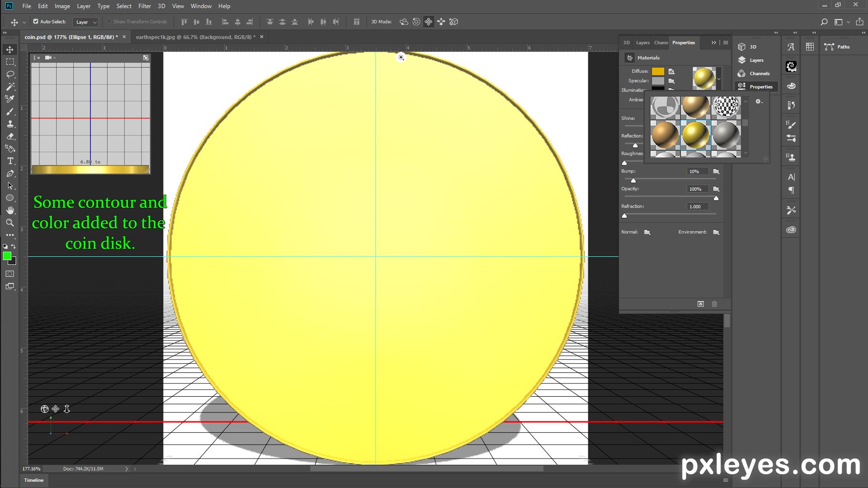Viewport: 868px width, 488px height.
Task: Open the Image menu
Action: click(x=62, y=6)
